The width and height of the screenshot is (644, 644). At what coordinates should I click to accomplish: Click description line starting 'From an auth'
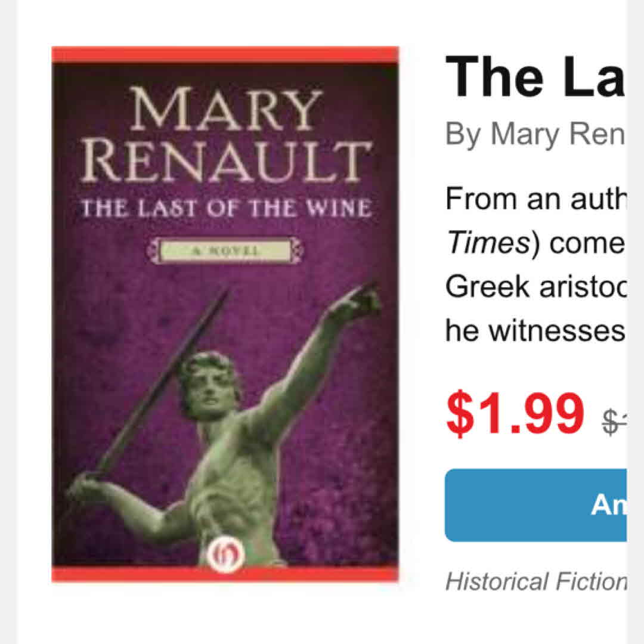(x=535, y=199)
